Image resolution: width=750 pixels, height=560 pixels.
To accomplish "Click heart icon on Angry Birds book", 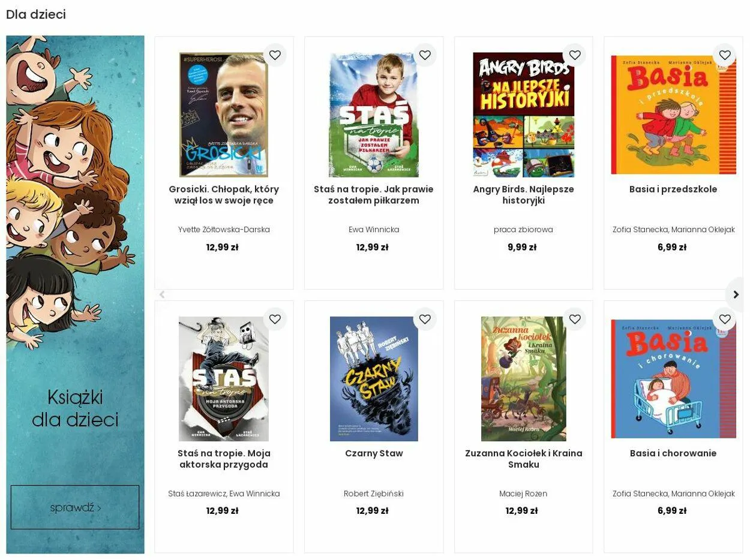I will tap(575, 55).
